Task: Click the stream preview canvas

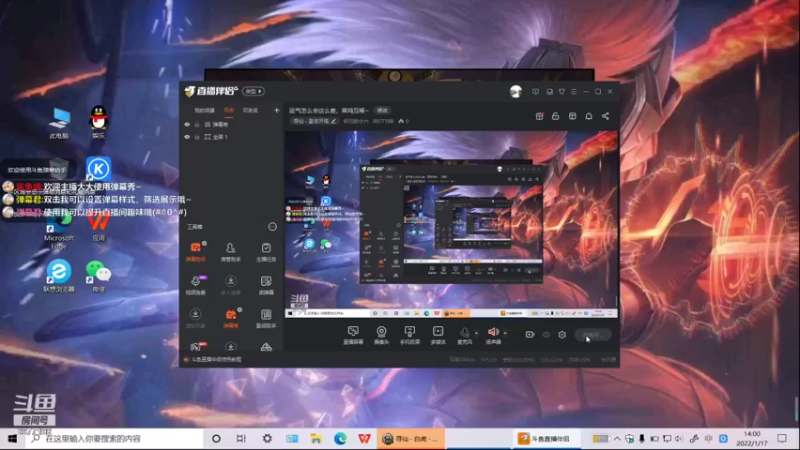Action: click(x=451, y=224)
